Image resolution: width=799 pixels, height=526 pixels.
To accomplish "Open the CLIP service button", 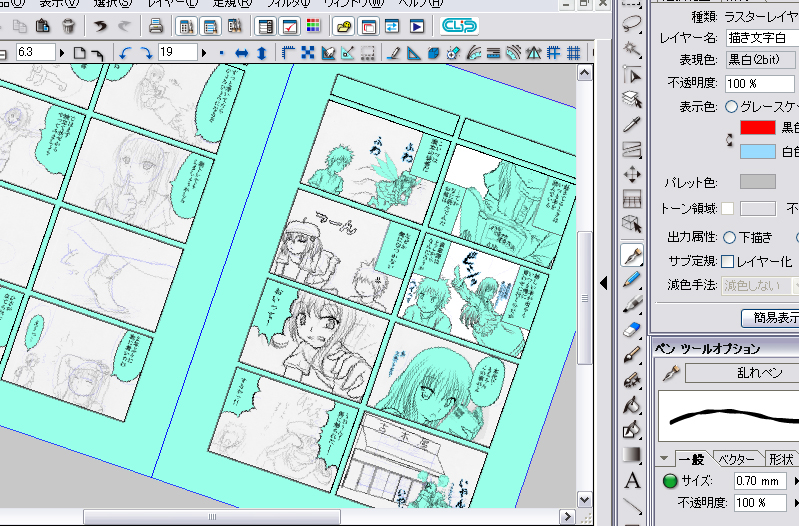I will pyautogui.click(x=459, y=25).
